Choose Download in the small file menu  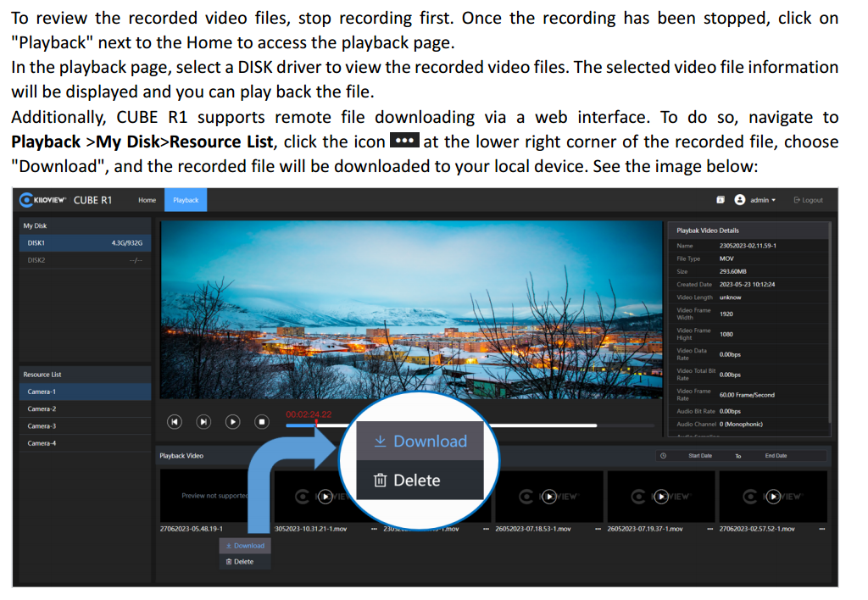(x=245, y=546)
